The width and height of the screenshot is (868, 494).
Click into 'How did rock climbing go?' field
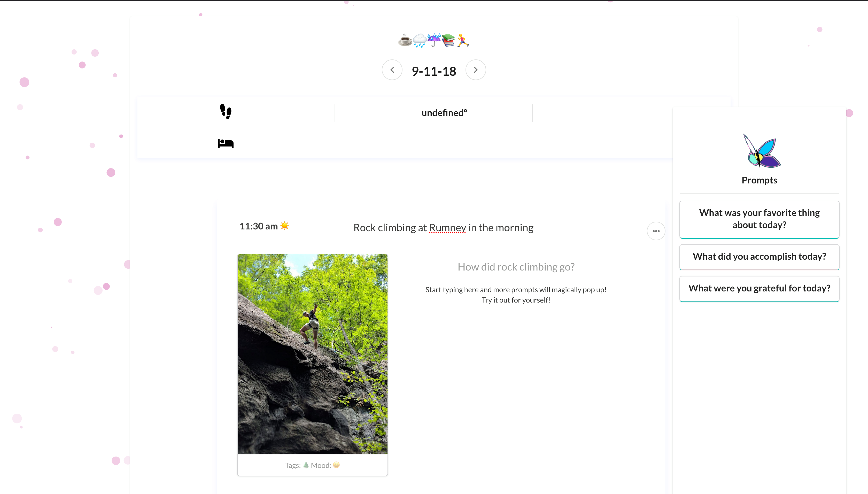point(516,267)
